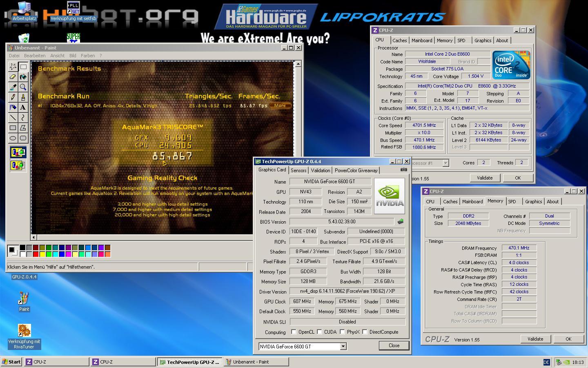Viewport: 588px width, 368px height.
Task: Click Paint's horizontal scrollbar left arrow
Action: coord(34,237)
